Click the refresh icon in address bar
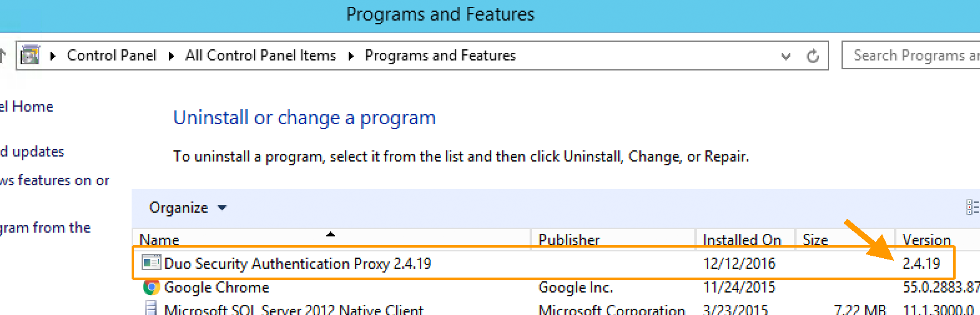This screenshot has height=315, width=980. pos(813,56)
